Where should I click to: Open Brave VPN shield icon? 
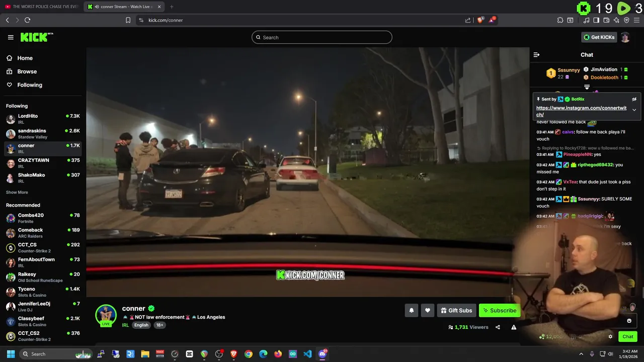pyautogui.click(x=626, y=20)
